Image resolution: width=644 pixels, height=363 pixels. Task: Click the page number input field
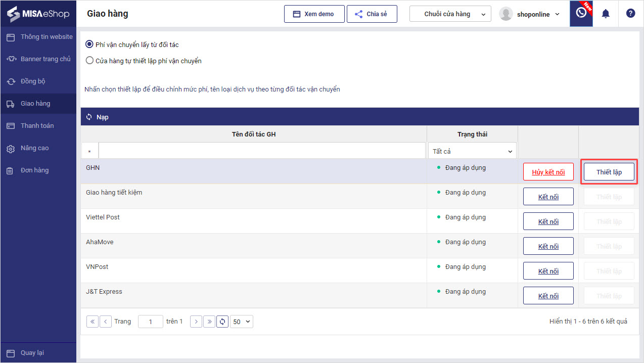point(150,322)
